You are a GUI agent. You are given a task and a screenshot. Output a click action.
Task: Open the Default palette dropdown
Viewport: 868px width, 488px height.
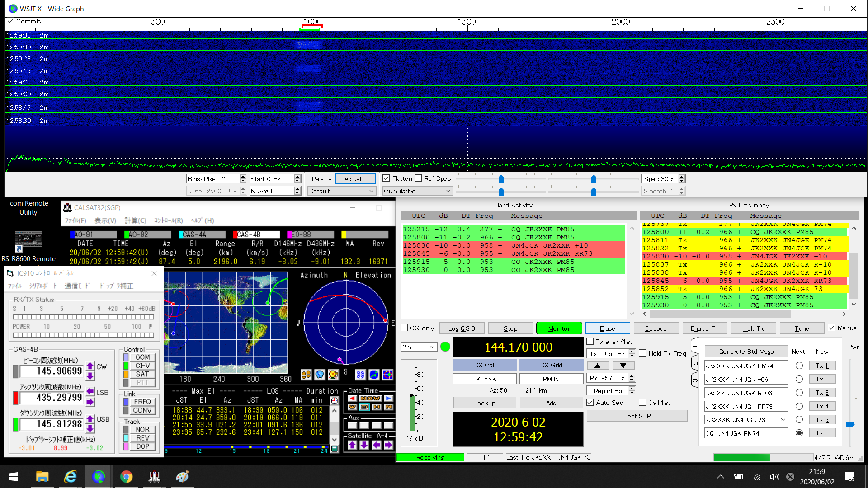point(341,191)
